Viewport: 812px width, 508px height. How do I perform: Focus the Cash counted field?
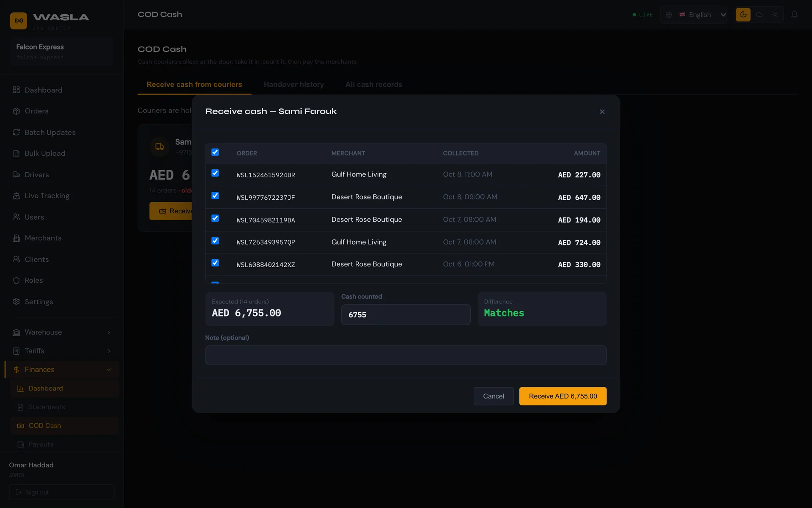[406, 315]
